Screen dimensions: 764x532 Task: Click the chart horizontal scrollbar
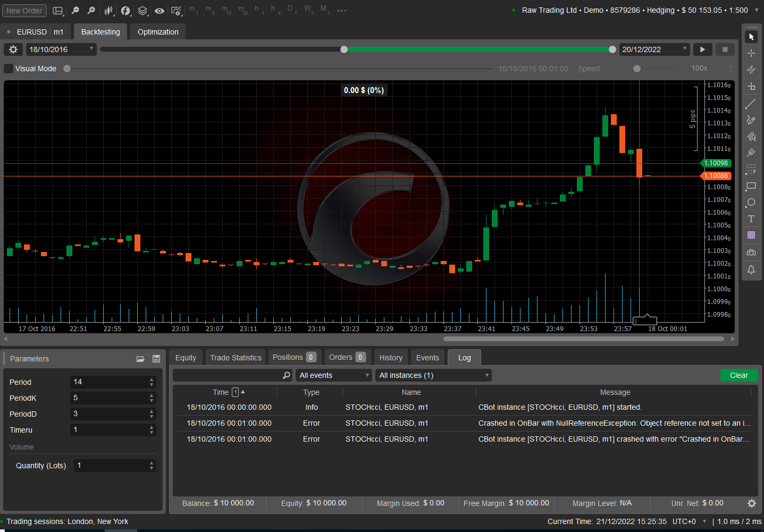(583, 339)
